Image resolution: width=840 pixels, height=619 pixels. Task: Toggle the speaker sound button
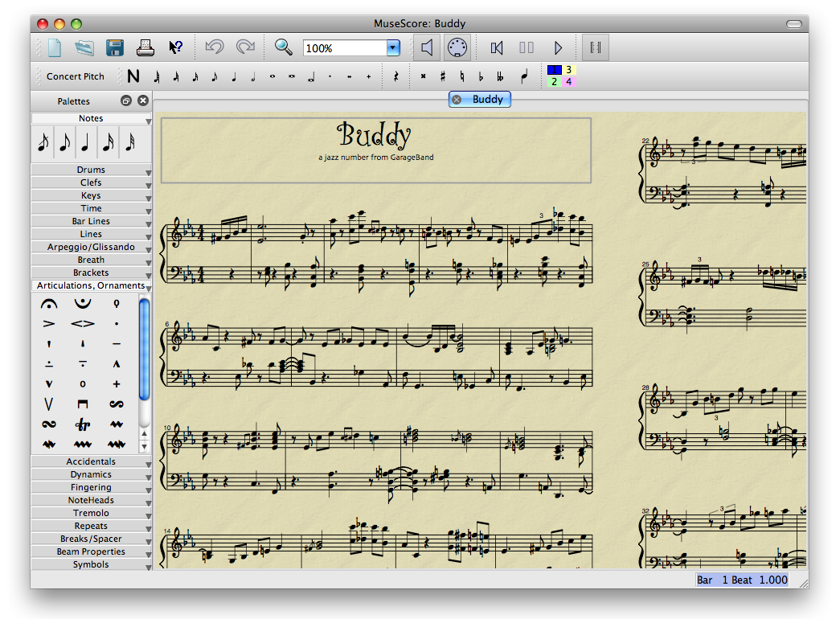[x=427, y=48]
